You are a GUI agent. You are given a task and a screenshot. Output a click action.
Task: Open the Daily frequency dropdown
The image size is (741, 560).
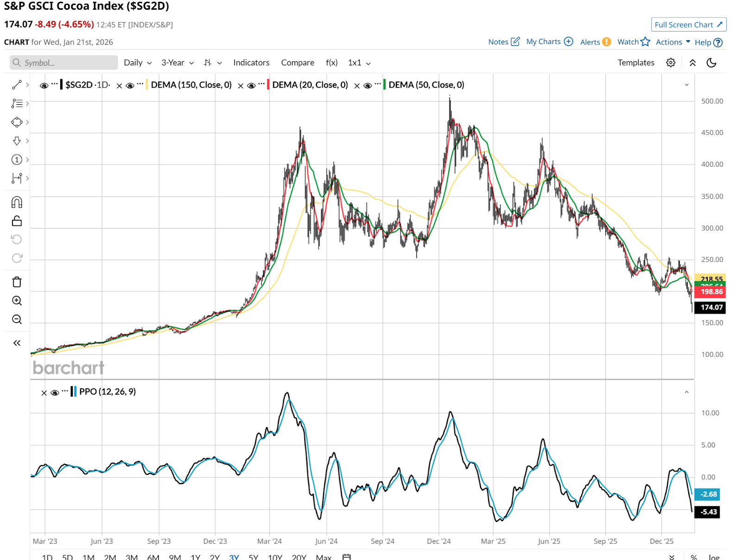[x=138, y=63]
